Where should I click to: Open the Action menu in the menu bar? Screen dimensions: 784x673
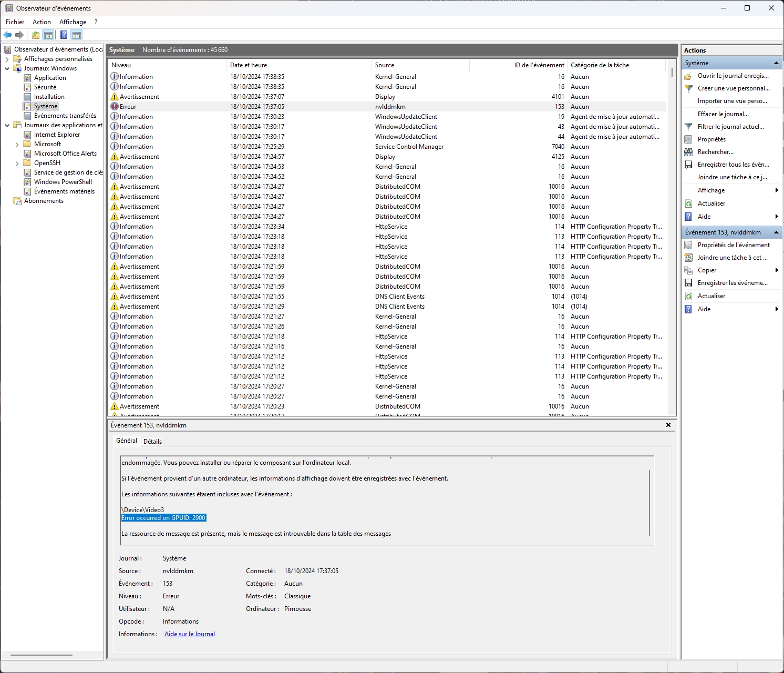point(42,22)
